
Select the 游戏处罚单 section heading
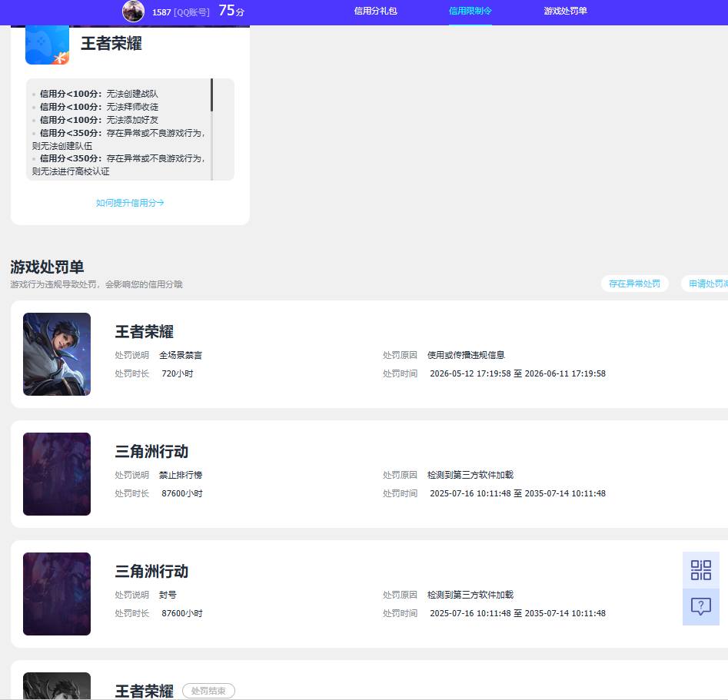[47, 267]
